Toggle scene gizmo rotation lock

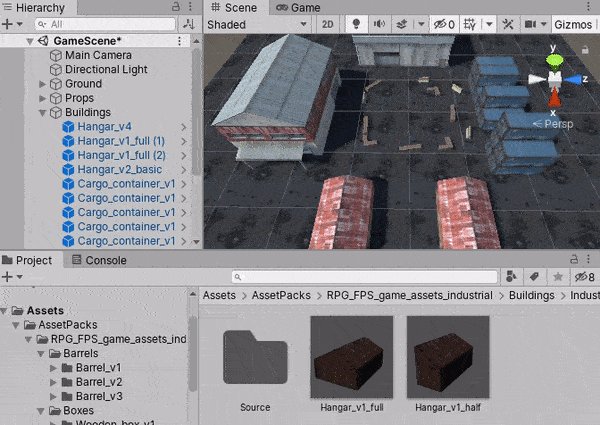(x=585, y=49)
